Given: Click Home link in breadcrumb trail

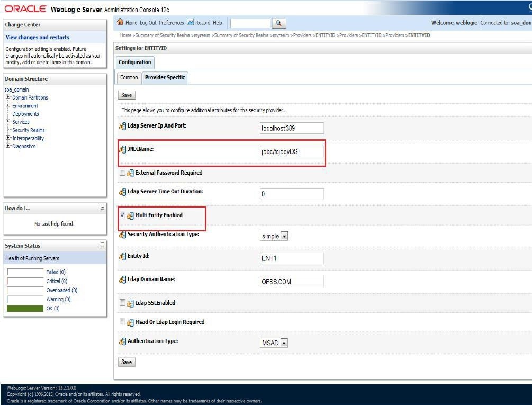Looking at the screenshot, I should click(125, 35).
